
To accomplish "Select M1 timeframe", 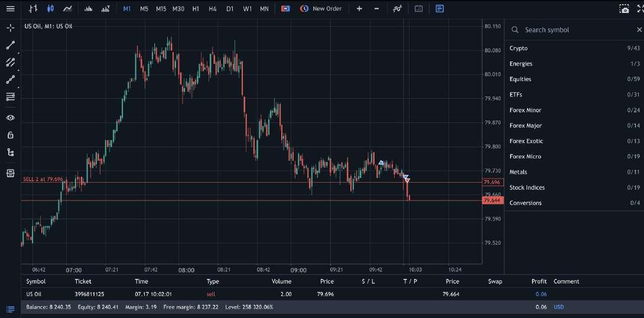I will pyautogui.click(x=127, y=9).
